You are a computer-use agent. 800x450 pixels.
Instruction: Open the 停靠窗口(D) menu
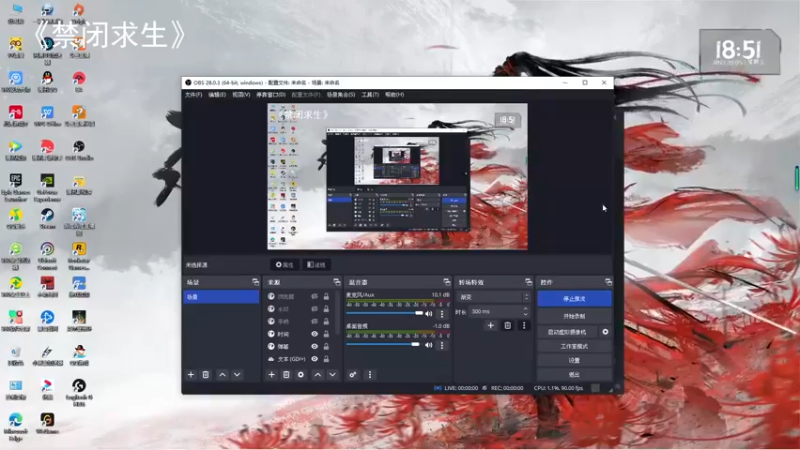point(270,95)
